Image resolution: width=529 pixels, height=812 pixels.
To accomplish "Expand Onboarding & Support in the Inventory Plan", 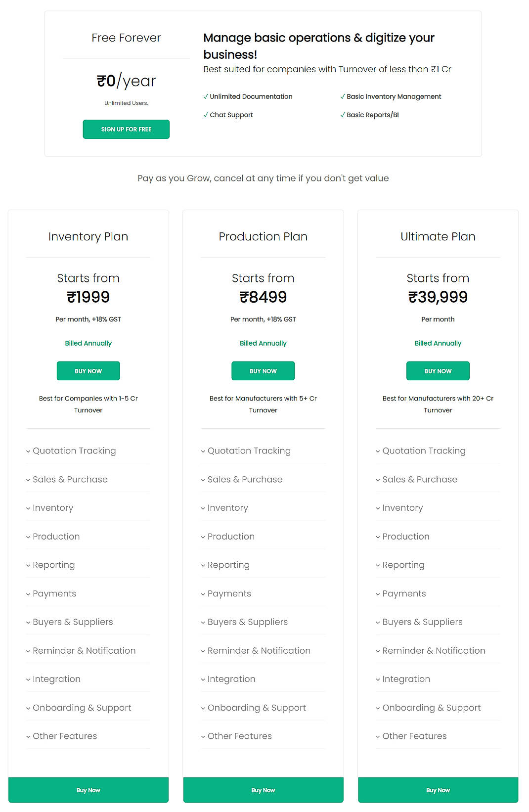I will 82,708.
